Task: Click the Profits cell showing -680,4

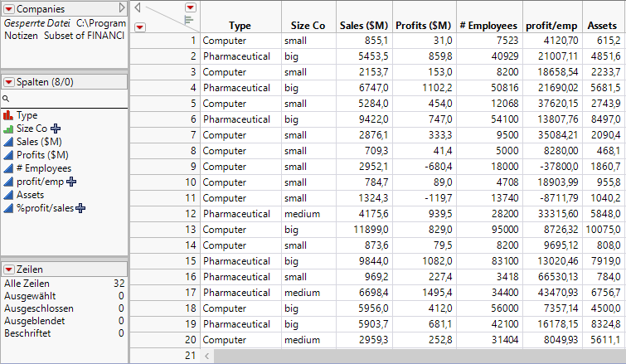Action: tap(424, 167)
